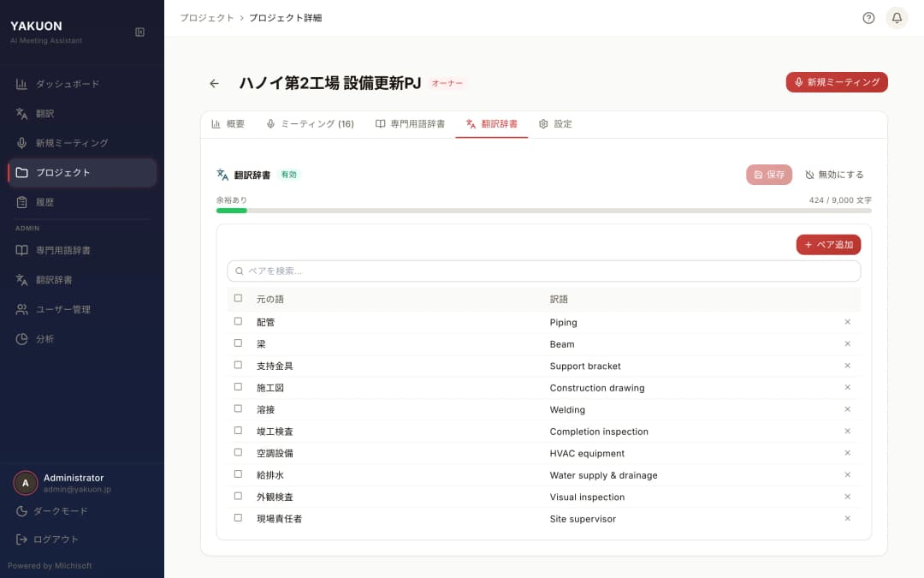Image resolution: width=924 pixels, height=578 pixels.
Task: Click the 元の語 column header
Action: pyautogui.click(x=269, y=299)
